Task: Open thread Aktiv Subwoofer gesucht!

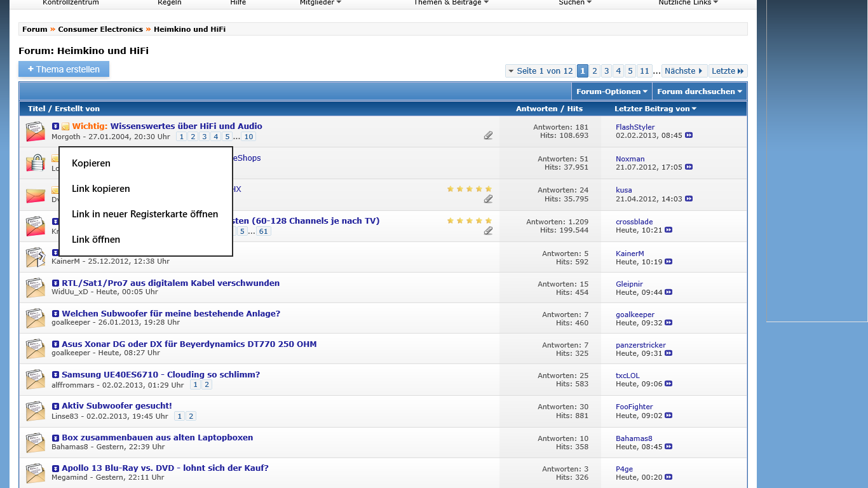Action: [x=117, y=405]
